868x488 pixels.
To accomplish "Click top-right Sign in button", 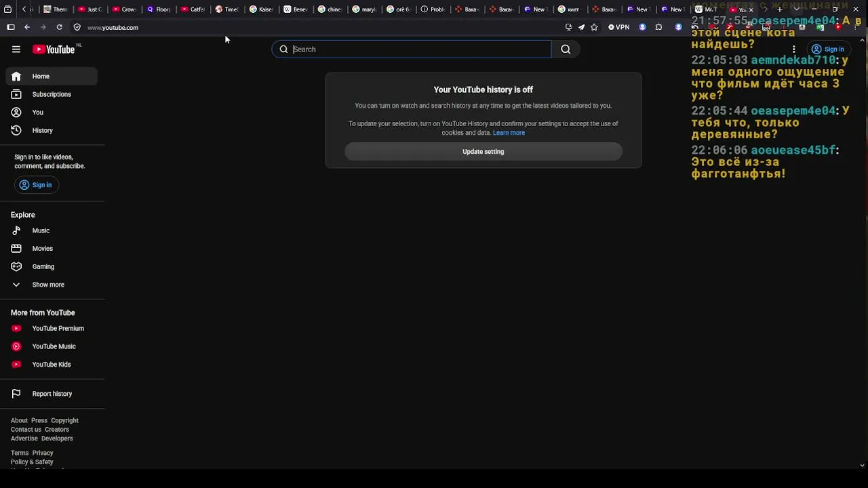I will (828, 49).
